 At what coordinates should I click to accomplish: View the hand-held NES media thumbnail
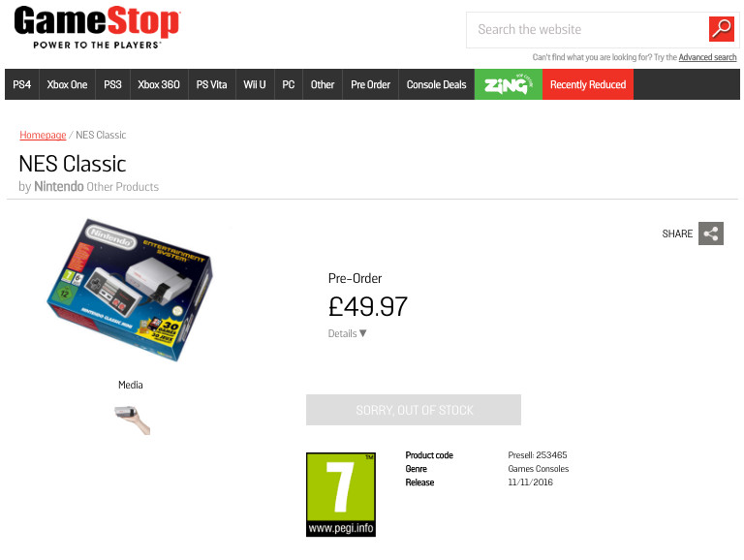[133, 420]
